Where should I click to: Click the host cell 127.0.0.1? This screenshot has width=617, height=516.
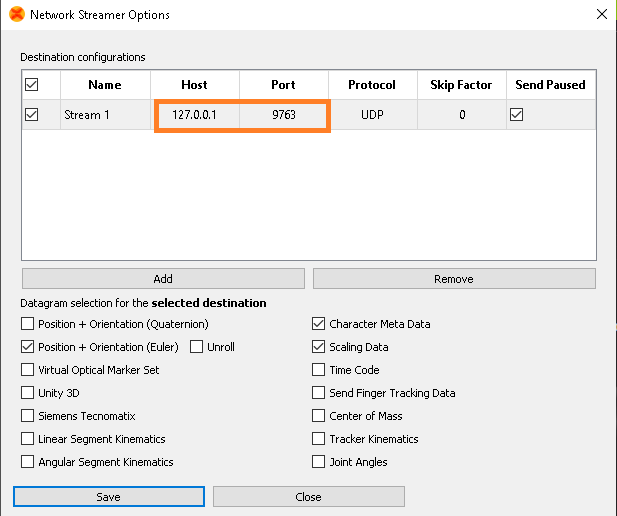195,115
